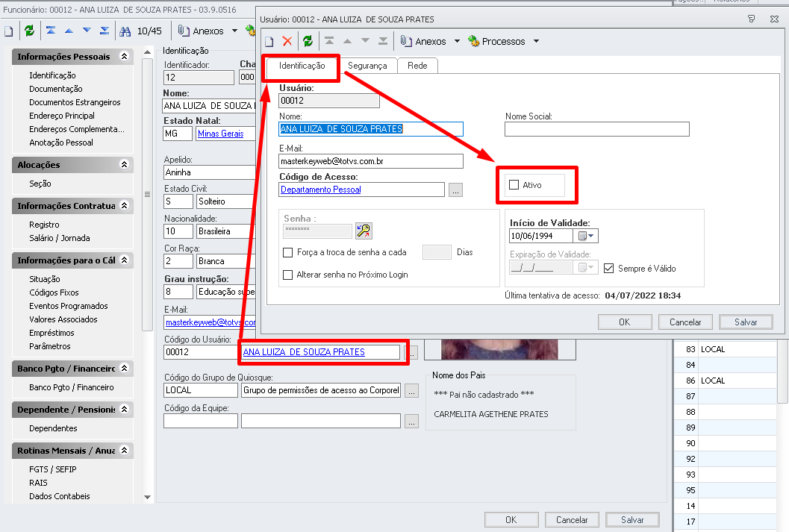Viewport: 789px width, 532px height.
Task: Collapse Banco Pgto / Financeiro section
Action: pos(125,368)
